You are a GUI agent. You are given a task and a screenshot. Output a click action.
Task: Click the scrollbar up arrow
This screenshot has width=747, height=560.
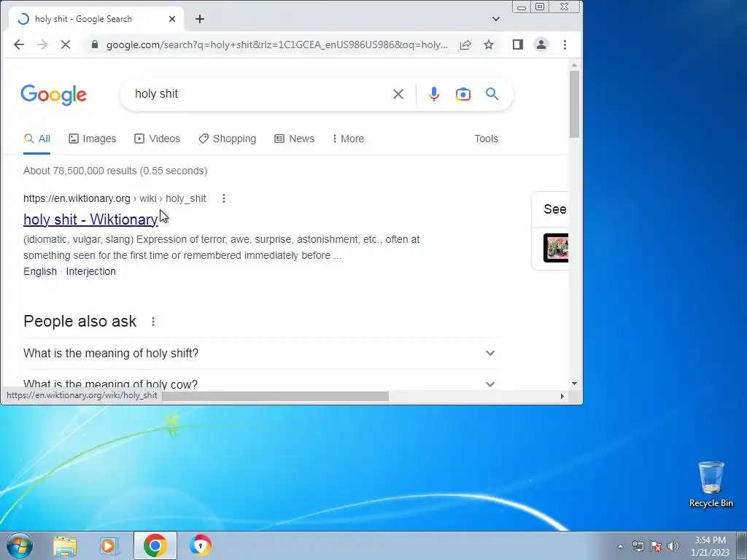pos(574,65)
